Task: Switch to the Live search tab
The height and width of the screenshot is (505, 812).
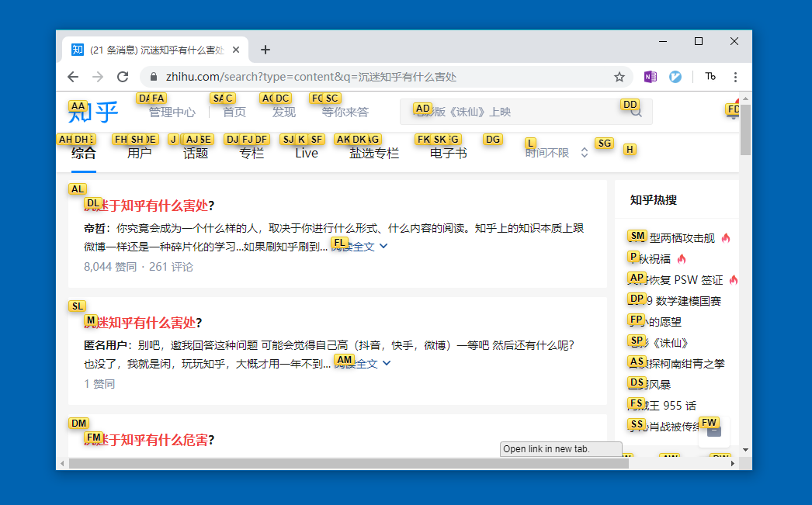Action: (x=307, y=153)
